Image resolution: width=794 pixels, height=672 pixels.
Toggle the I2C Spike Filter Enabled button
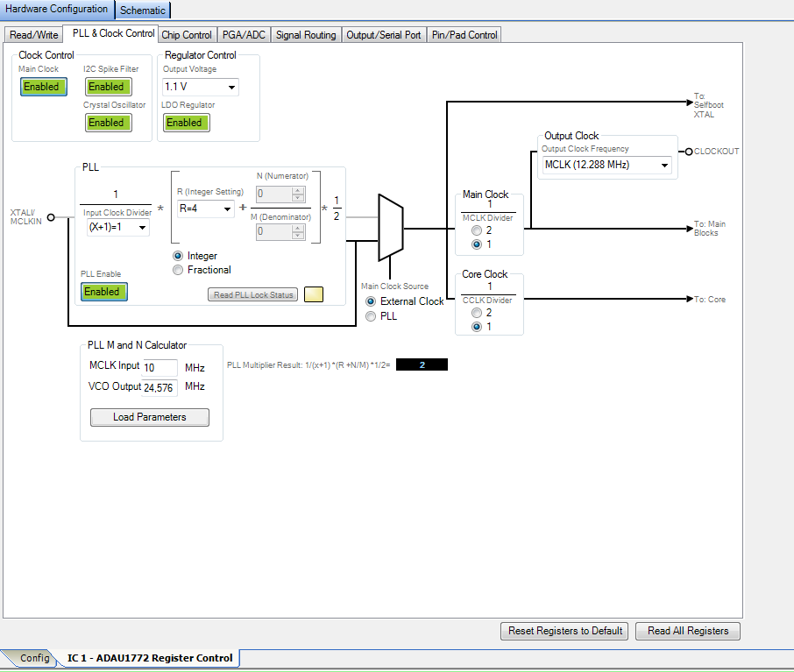click(109, 87)
